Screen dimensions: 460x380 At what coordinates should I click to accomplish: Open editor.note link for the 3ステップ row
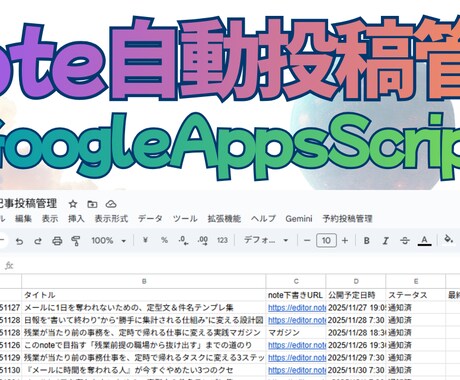(x=297, y=358)
